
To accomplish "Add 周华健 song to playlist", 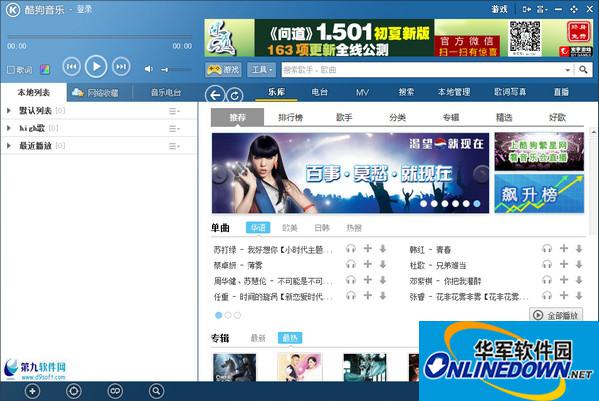I will click(367, 280).
